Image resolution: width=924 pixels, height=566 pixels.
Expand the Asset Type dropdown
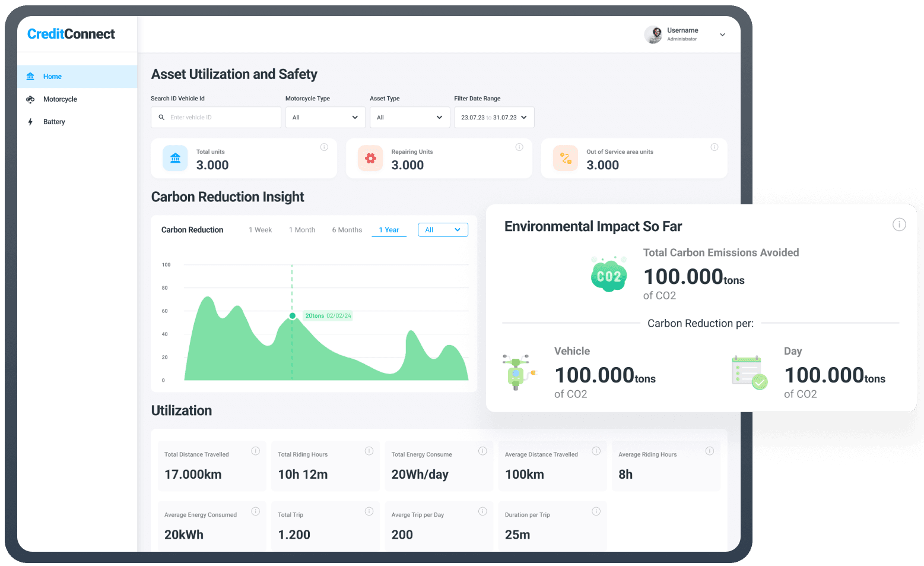click(x=409, y=117)
